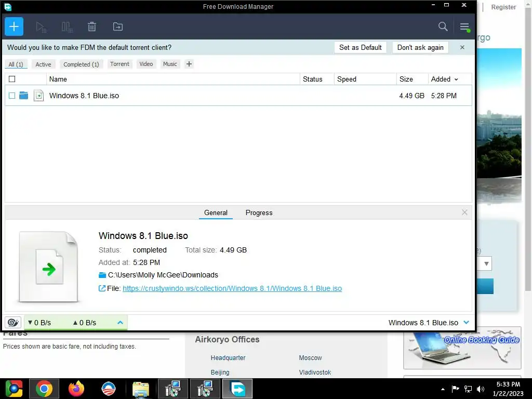Click the blue folder icon in download row
Image resolution: width=532 pixels, height=399 pixels.
tap(23, 96)
